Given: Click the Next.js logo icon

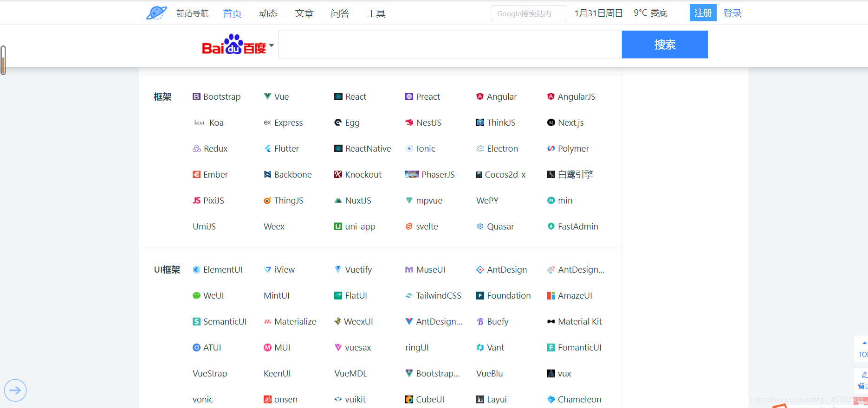Looking at the screenshot, I should [551, 122].
